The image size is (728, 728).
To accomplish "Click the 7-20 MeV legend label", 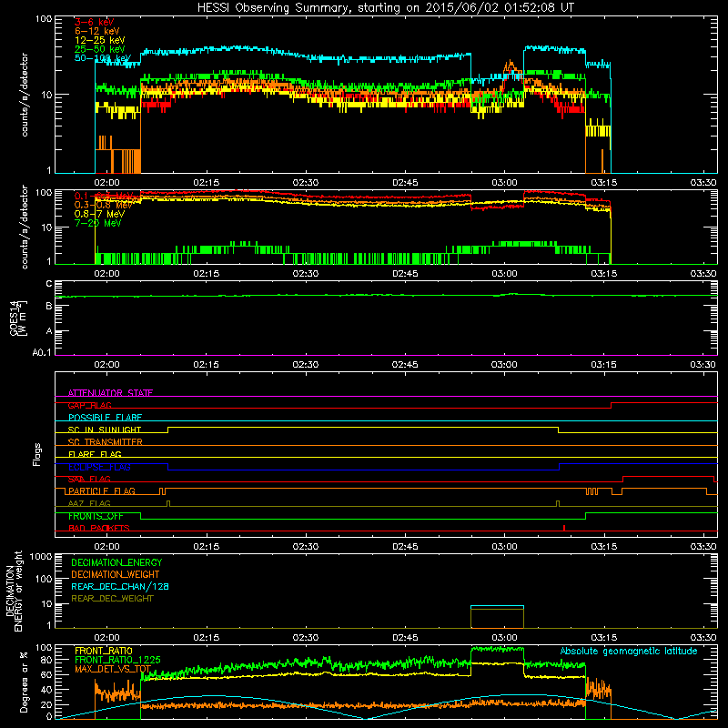I will point(98,223).
